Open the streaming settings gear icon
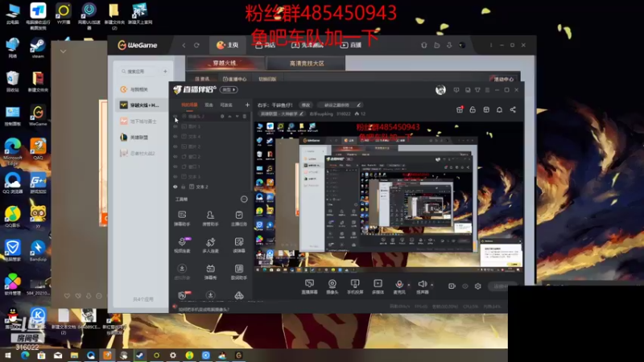Viewport: 644px width, 362px height. pos(477,286)
